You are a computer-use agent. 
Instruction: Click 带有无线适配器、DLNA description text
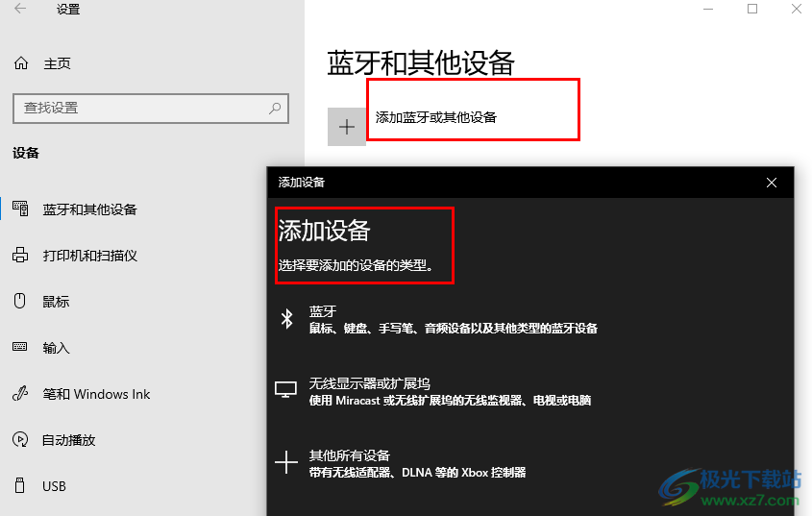coord(417,473)
